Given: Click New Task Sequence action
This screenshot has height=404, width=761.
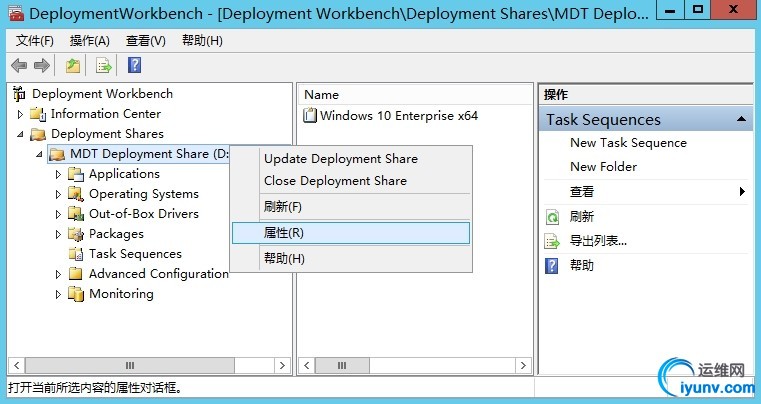Looking at the screenshot, I should coord(628,143).
